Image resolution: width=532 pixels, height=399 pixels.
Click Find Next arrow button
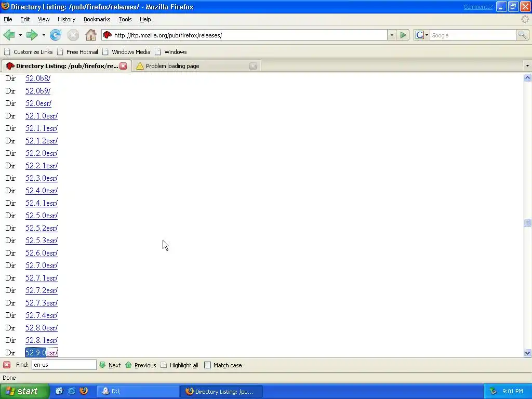[110, 365]
